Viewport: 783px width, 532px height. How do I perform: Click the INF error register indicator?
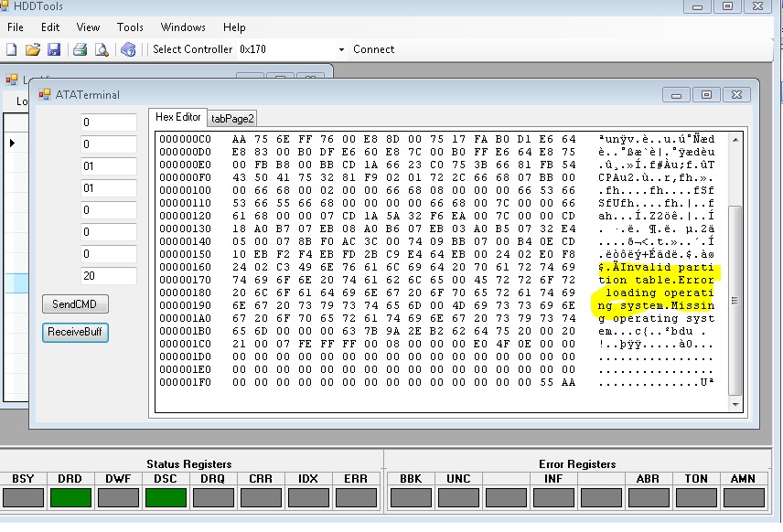pyautogui.click(x=553, y=497)
